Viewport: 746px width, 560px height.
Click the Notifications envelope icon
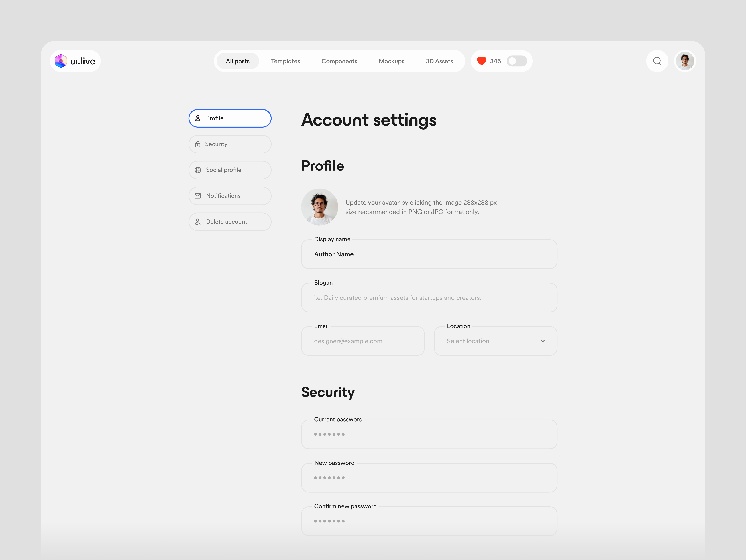[198, 196]
